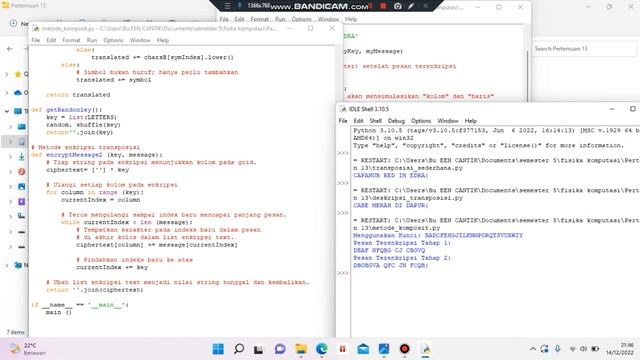
Task: Click shell line Pesan Terenkripsi Tahap 2
Action: tap(402, 258)
